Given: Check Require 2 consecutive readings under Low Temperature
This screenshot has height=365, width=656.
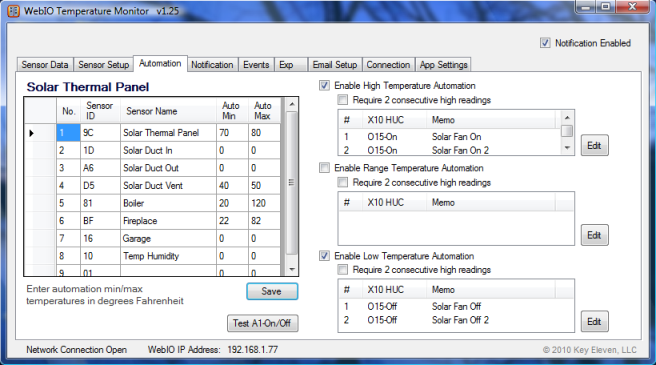Looking at the screenshot, I should 343,270.
